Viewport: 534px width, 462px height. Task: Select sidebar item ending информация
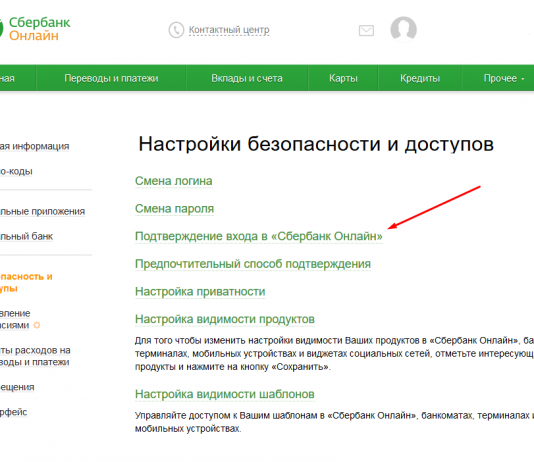pos(34,146)
